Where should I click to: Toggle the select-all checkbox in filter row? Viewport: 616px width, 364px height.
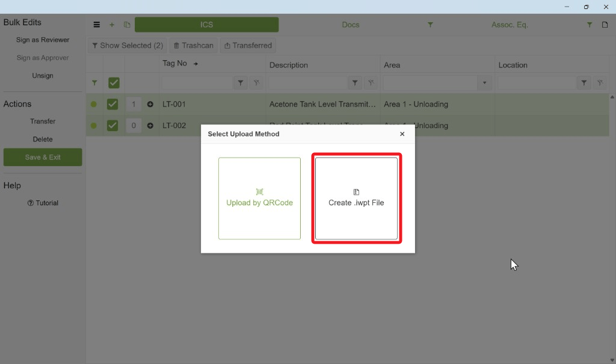[114, 83]
